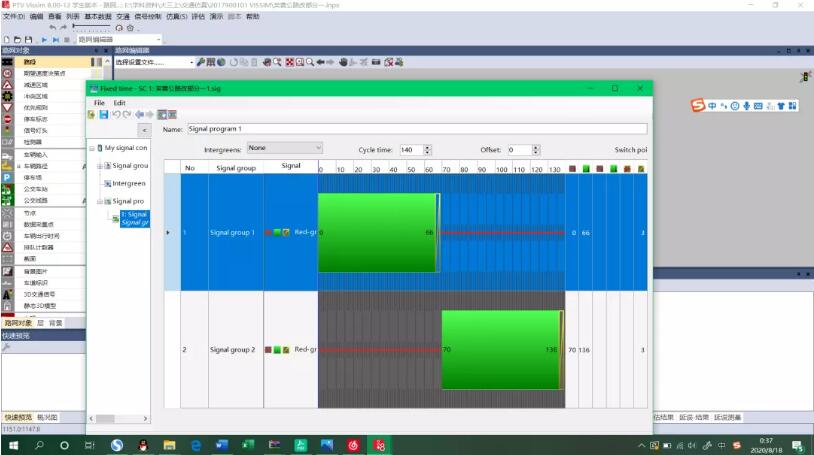Click the single-step simulation icon

tap(56, 39)
